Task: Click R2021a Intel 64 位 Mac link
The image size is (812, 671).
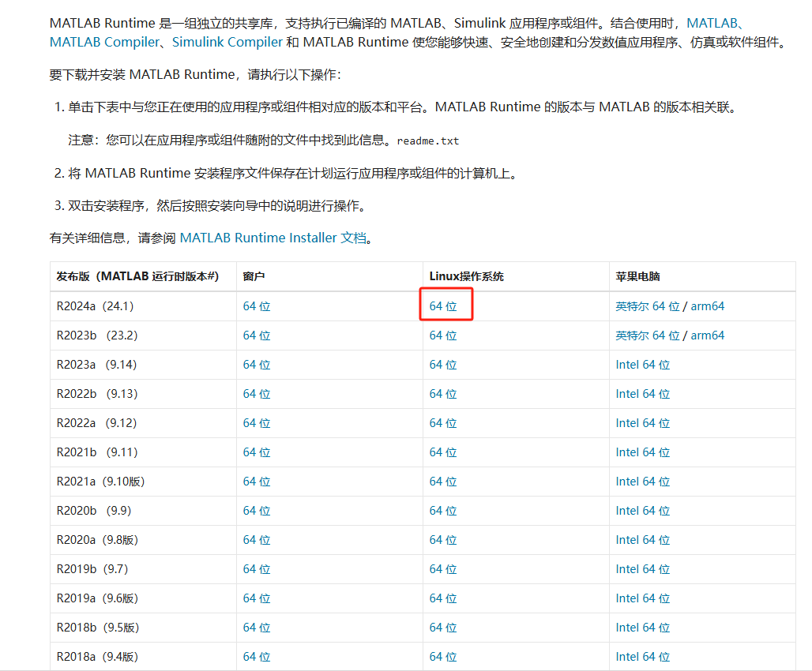Action: [x=643, y=482]
